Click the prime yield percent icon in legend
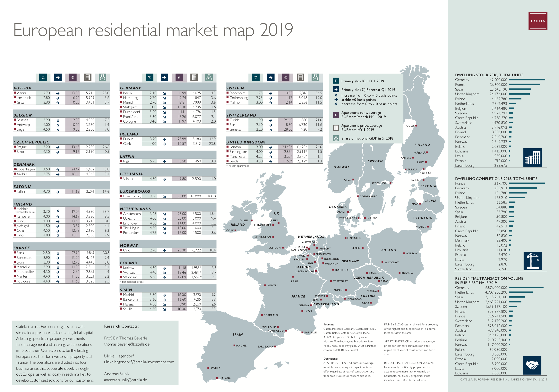The width and height of the screenshot is (559, 392). [336, 81]
